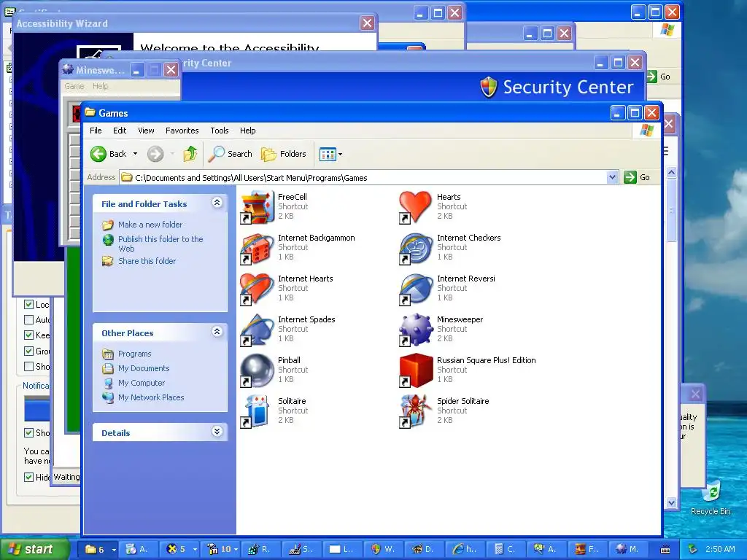
Task: Go to Programs in Other Places
Action: coord(134,354)
